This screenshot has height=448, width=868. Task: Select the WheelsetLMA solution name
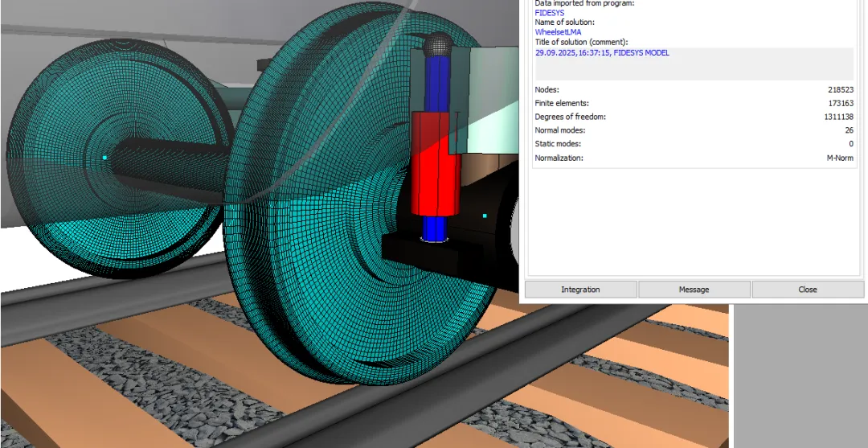(x=557, y=32)
